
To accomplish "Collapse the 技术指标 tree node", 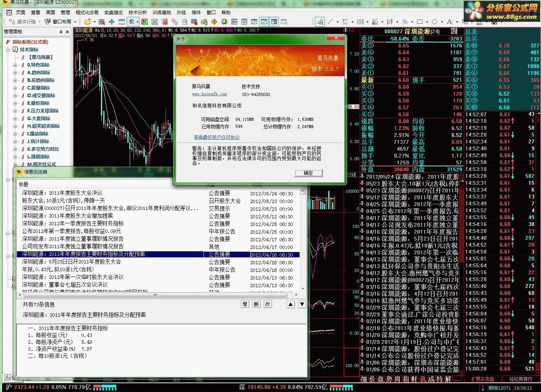I will (8, 50).
